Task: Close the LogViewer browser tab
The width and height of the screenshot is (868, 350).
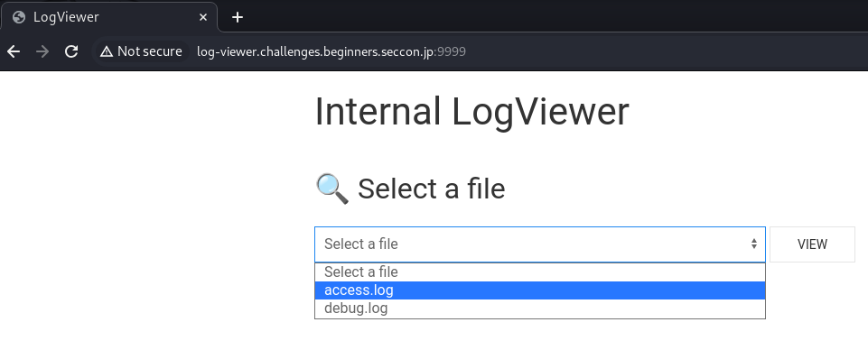Action: (203, 17)
